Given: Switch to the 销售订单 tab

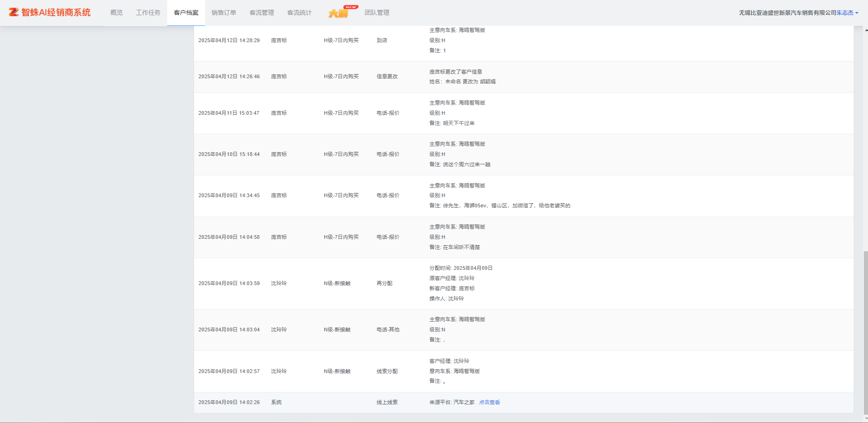Looking at the screenshot, I should point(224,13).
